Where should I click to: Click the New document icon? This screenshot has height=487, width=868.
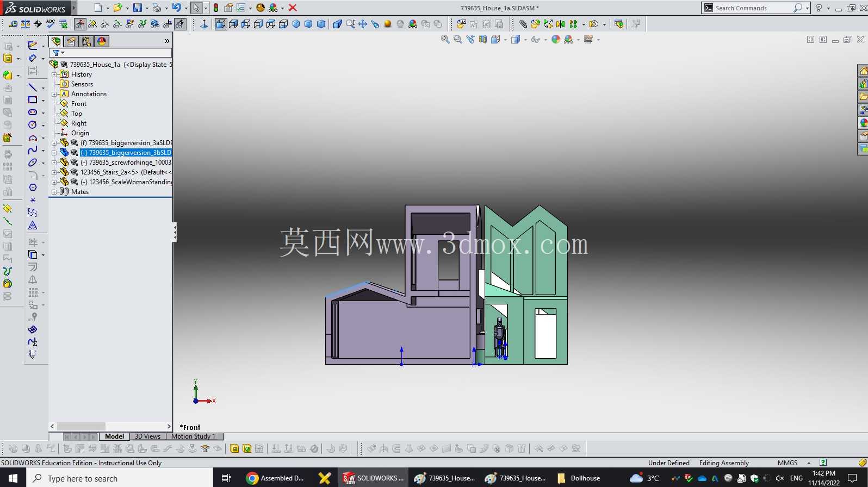tap(98, 8)
